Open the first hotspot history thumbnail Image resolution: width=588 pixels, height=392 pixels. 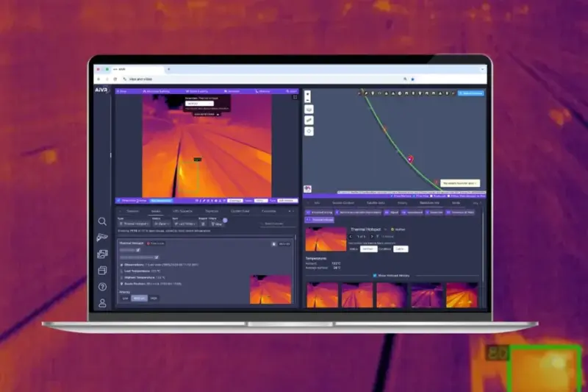(x=322, y=295)
